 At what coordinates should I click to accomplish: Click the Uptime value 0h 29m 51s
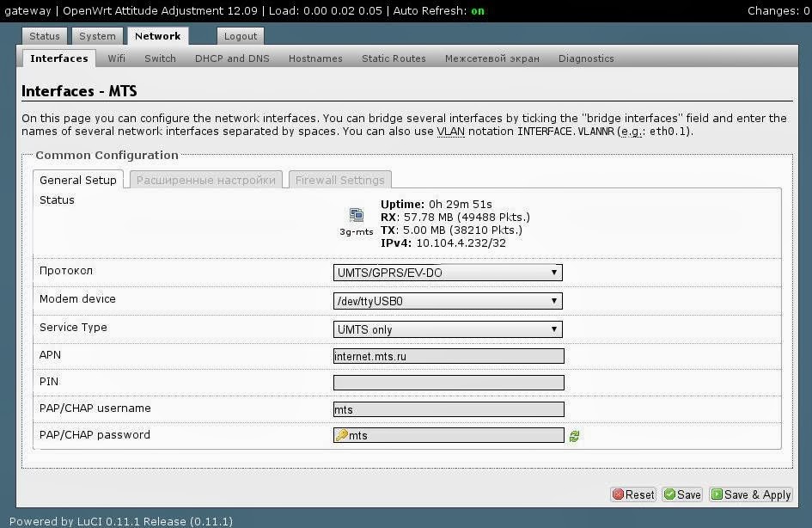(461, 204)
